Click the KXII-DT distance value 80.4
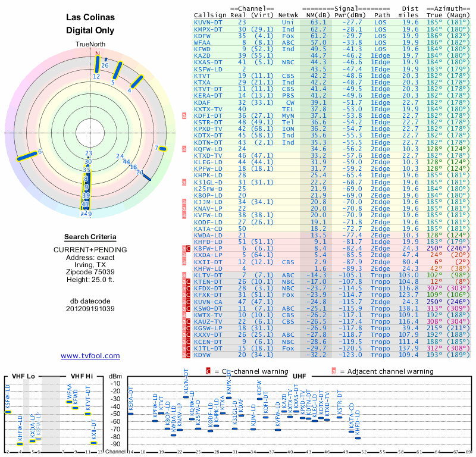The image size is (476, 457). [411, 262]
